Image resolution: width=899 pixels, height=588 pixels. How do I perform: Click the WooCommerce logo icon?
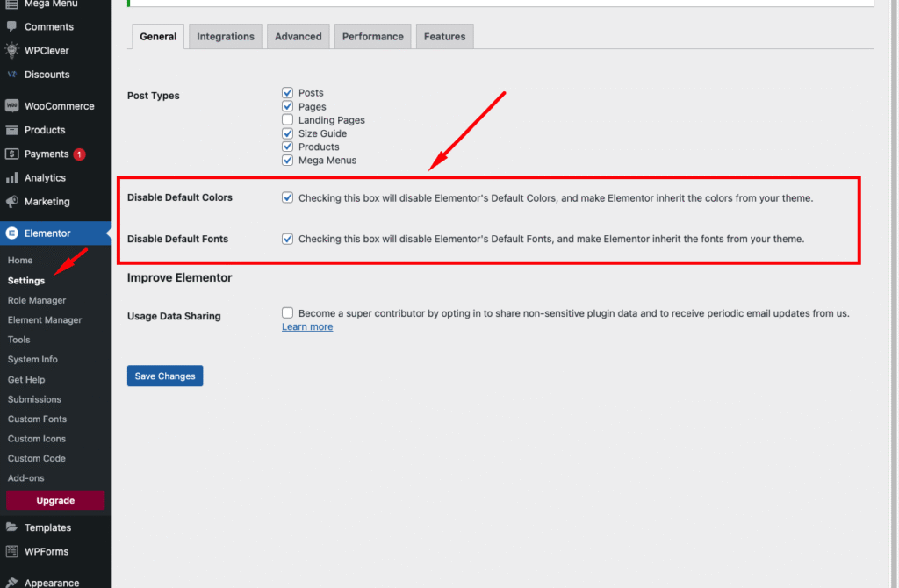click(x=11, y=106)
